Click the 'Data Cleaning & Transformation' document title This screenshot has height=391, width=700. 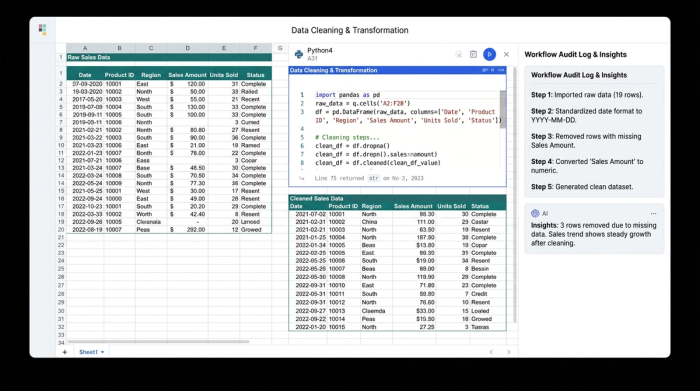coord(350,30)
